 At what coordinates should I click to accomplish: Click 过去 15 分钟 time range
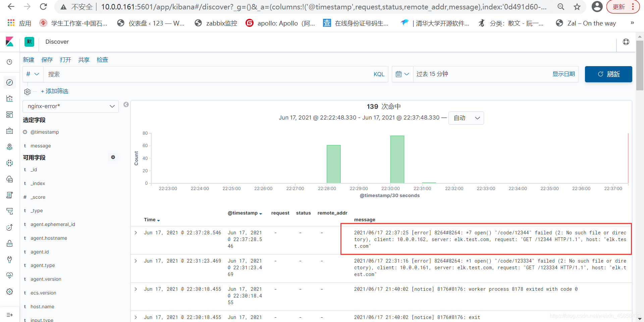(432, 74)
